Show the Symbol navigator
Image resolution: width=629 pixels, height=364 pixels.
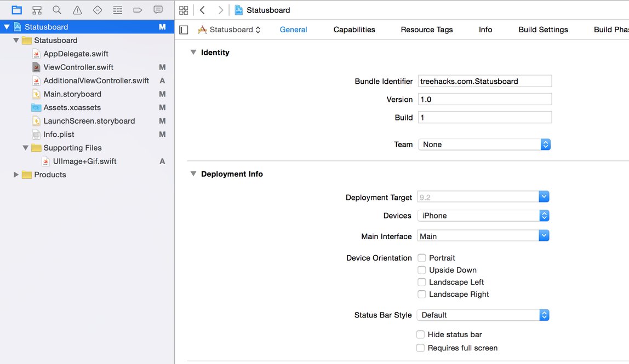coord(37,10)
